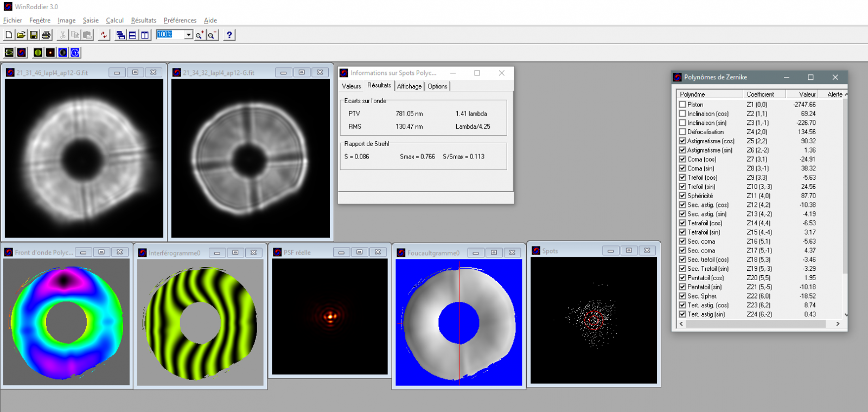Uncheck the Tetrafoil (cos) checkbox
This screenshot has width=868, height=412.
point(682,223)
